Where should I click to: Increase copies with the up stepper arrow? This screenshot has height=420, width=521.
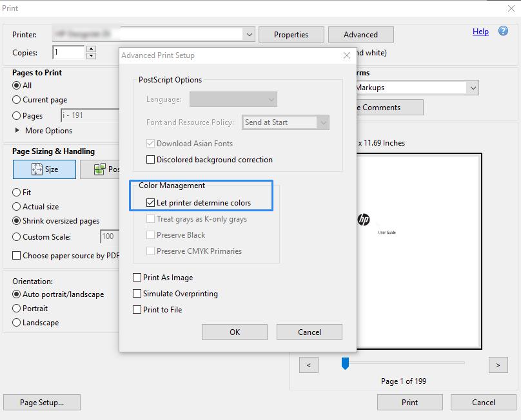(x=91, y=49)
